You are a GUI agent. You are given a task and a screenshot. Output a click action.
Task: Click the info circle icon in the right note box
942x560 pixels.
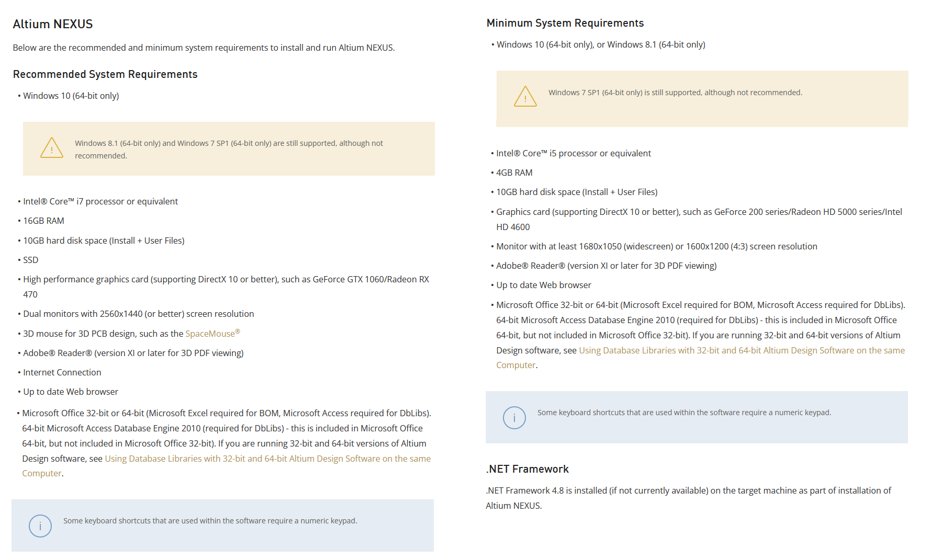point(514,418)
